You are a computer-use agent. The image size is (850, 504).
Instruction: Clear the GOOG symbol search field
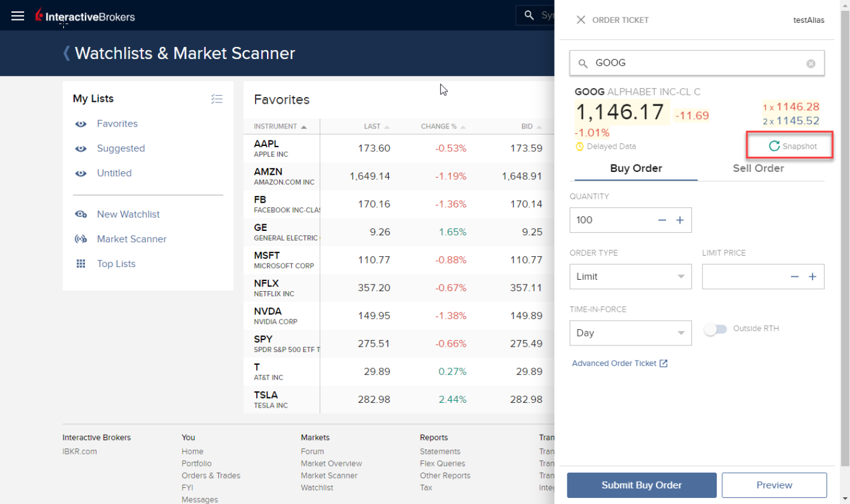pos(811,63)
